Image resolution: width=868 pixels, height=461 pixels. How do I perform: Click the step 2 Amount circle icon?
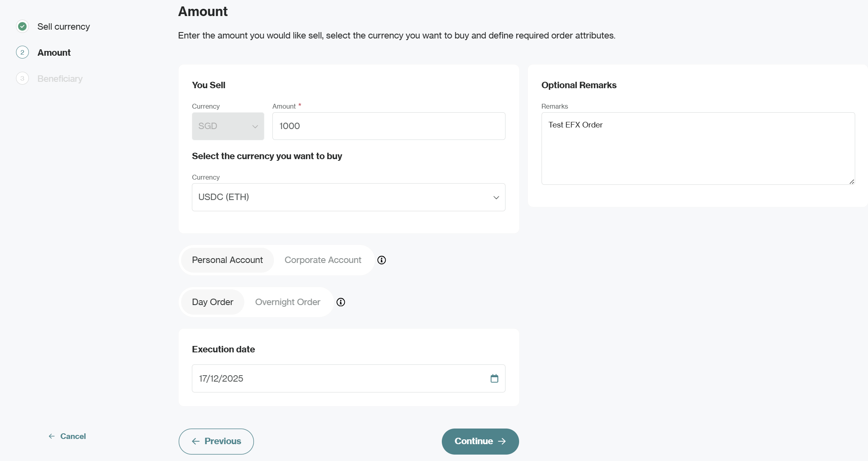tap(22, 53)
